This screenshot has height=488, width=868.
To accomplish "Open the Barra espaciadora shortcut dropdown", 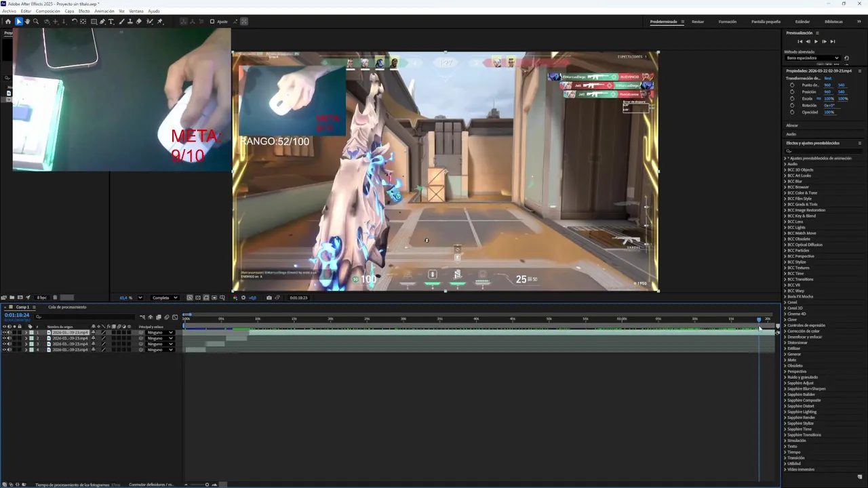I will (x=812, y=58).
